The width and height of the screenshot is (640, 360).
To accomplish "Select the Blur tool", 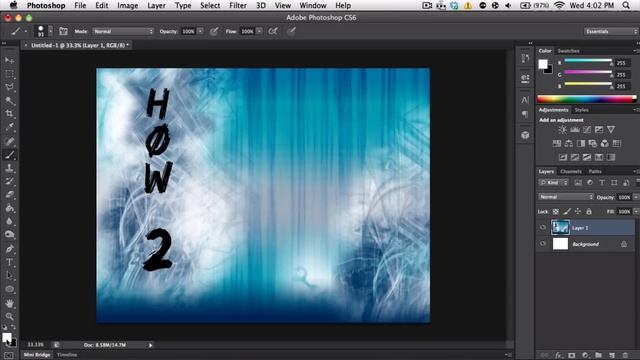I will tap(9, 222).
